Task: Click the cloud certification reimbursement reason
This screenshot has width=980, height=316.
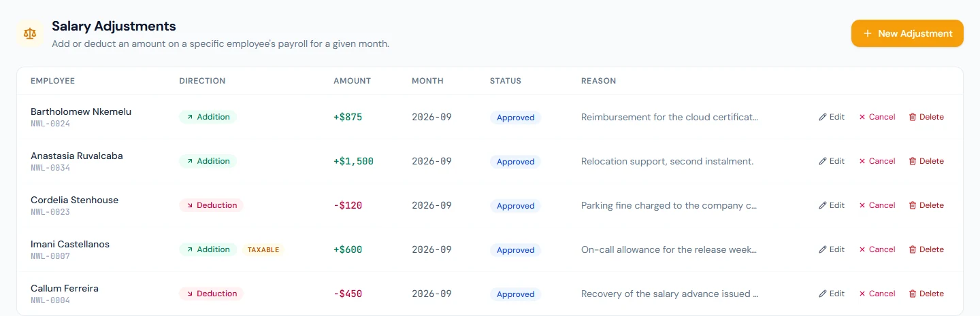Action: point(670,117)
